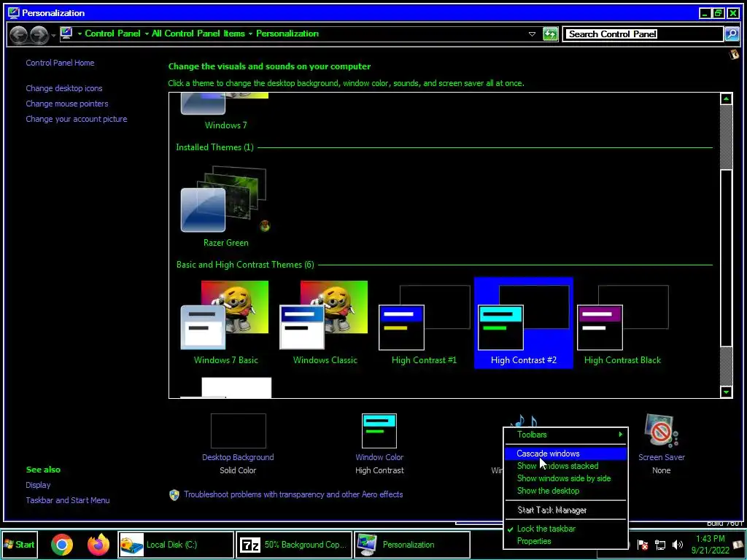Screen dimensions: 747x560
Task: Click the control panel icon in address bar
Action: click(66, 34)
